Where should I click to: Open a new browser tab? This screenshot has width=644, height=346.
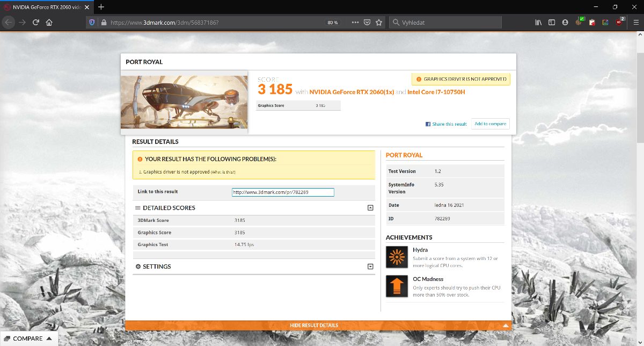(101, 7)
